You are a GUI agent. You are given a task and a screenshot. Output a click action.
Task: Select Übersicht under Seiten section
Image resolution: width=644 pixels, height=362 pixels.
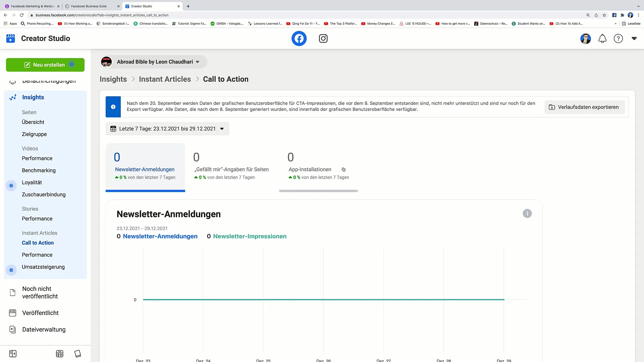click(x=33, y=122)
